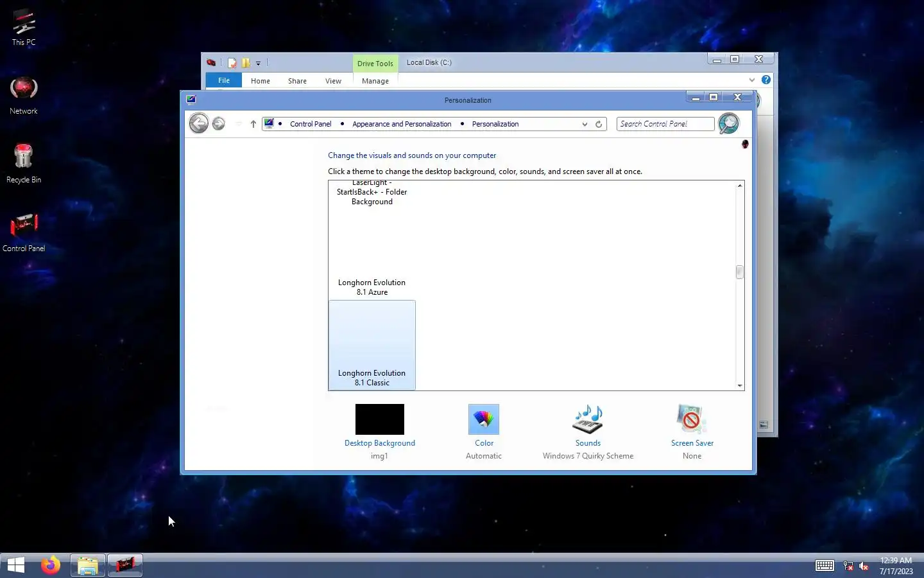This screenshot has height=578, width=924.
Task: Go up one level with the Up arrow
Action: point(253,124)
